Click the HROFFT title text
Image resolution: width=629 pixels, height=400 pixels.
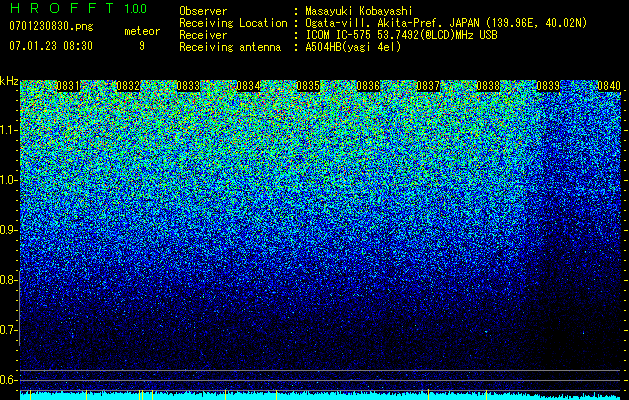point(62,8)
